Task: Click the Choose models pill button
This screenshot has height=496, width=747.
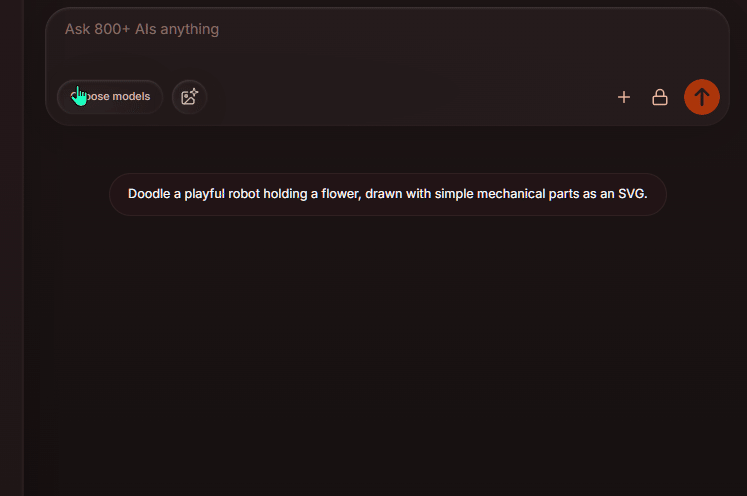Action: [110, 97]
